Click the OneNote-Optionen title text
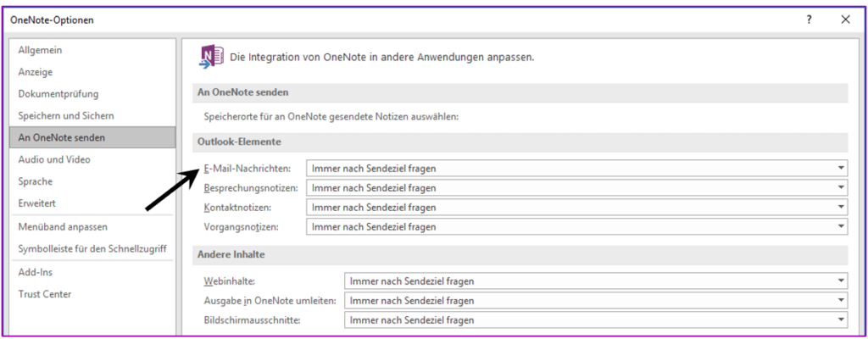This screenshot has height=339, width=868. click(52, 20)
